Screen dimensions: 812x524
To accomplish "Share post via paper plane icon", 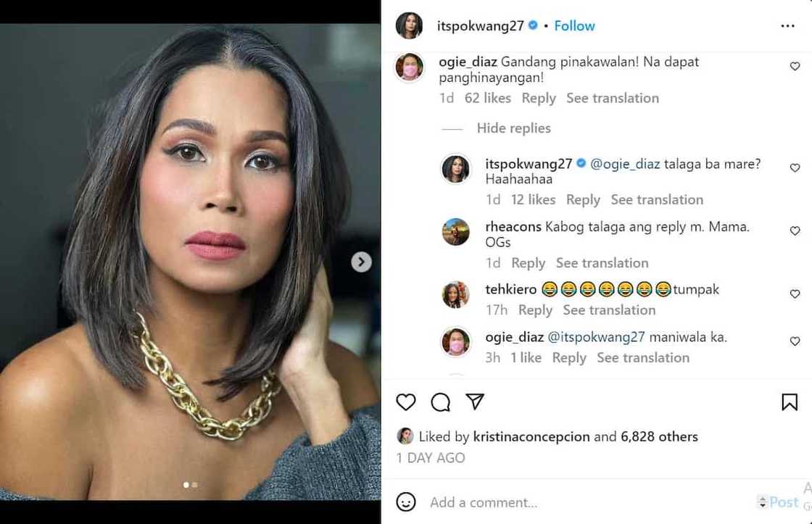I will click(475, 402).
